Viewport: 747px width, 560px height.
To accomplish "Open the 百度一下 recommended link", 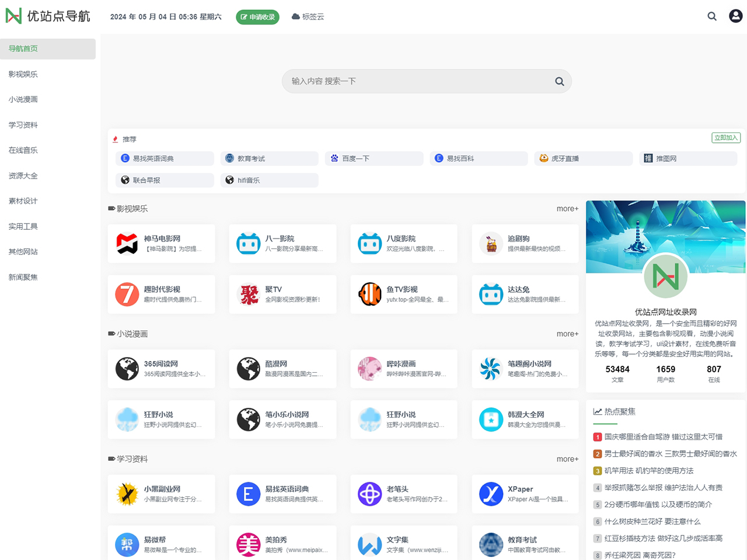I will tap(373, 159).
